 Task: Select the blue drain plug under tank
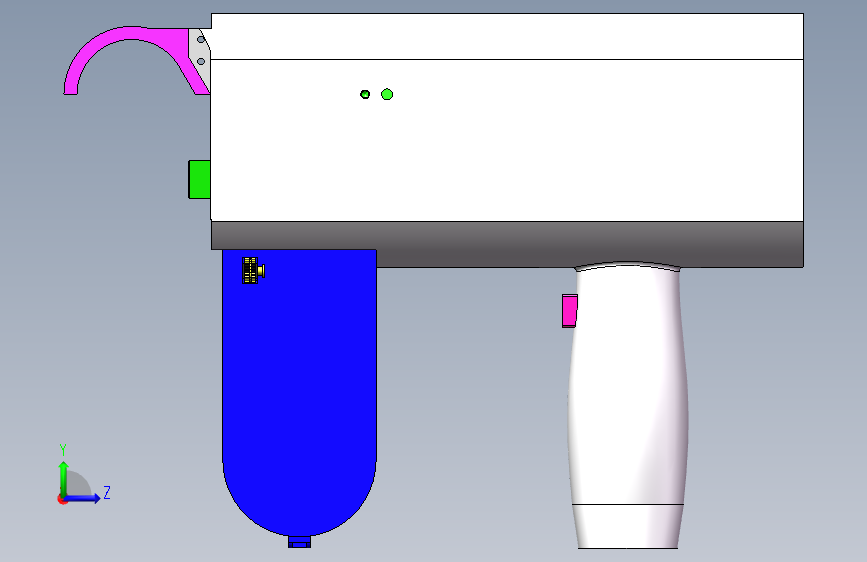pyautogui.click(x=299, y=542)
